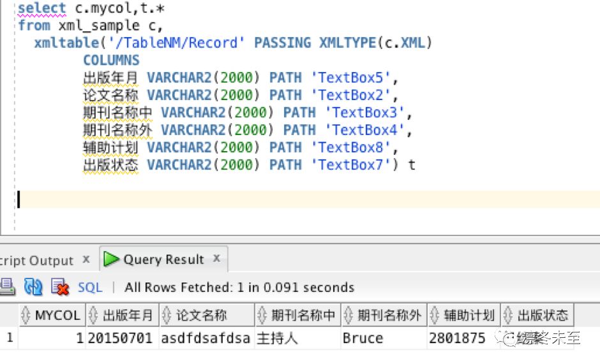
Task: Click 辅助计划 column name in editor
Action: click(x=110, y=148)
